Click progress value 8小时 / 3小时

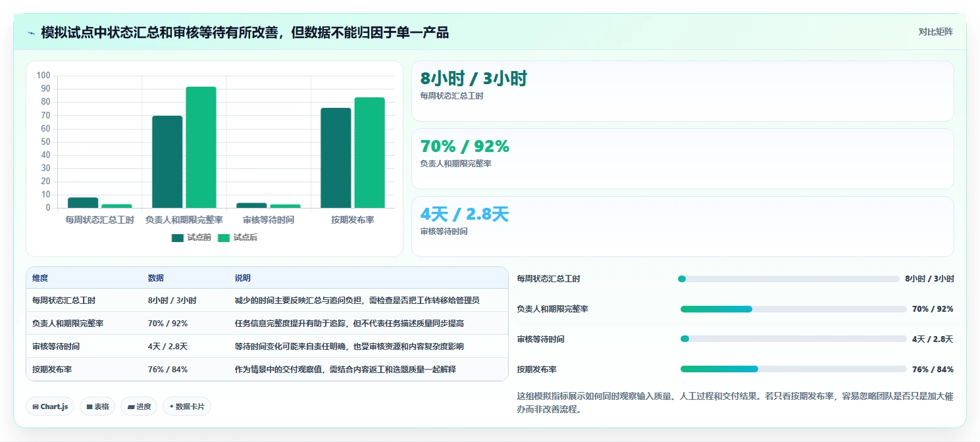(929, 279)
